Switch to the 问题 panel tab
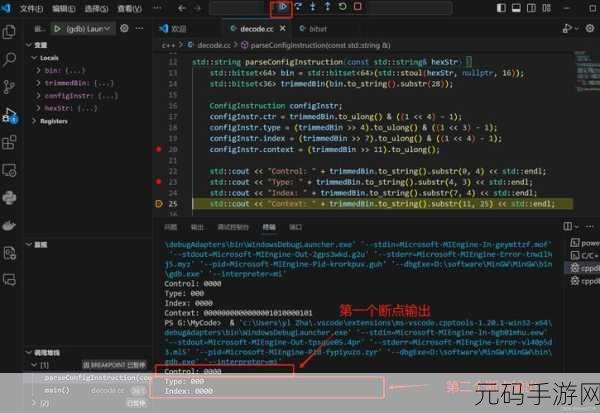600x413 pixels. (170, 227)
